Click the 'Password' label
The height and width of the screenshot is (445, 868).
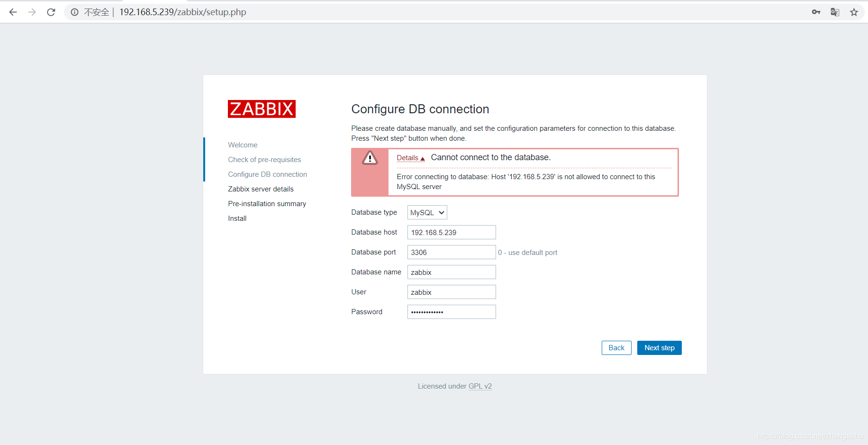pyautogui.click(x=367, y=312)
